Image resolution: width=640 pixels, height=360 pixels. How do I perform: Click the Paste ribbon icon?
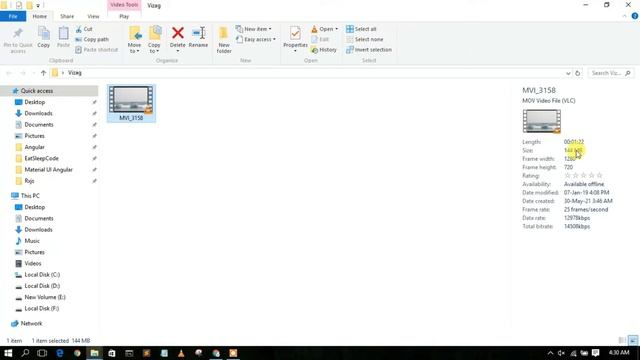pyautogui.click(x=63, y=38)
